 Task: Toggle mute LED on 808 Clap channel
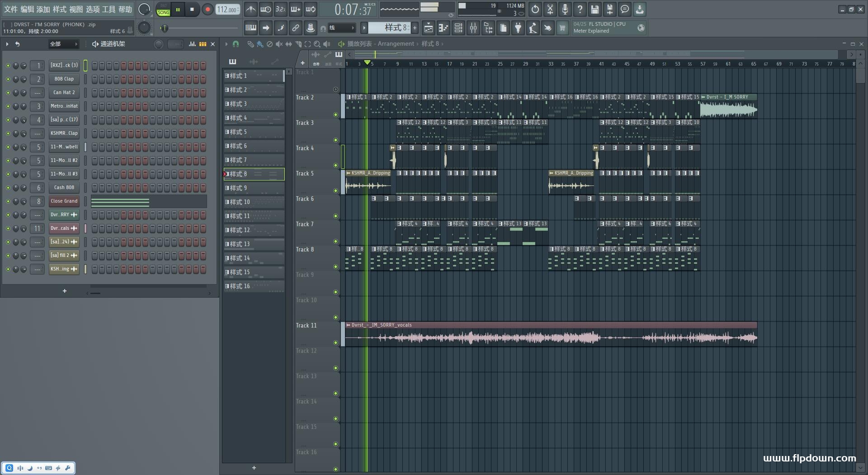[x=8, y=79]
